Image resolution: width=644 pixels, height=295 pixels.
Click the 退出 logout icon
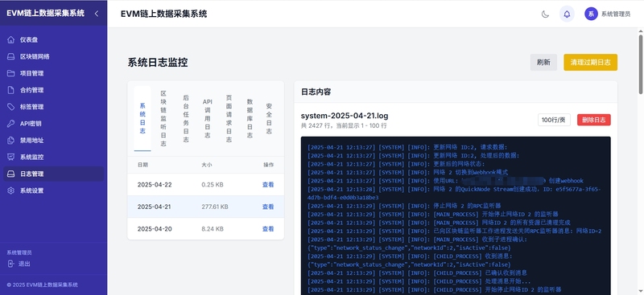11,264
